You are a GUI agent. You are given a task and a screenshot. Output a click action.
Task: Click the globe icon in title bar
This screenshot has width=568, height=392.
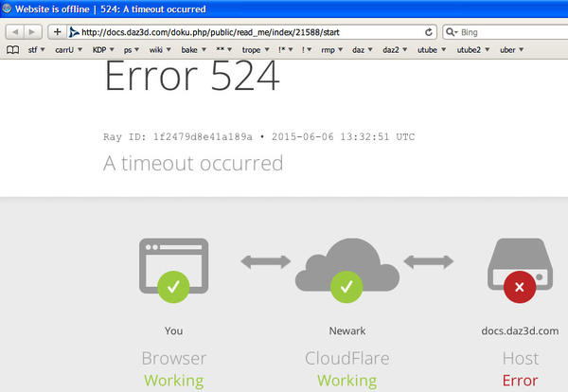pyautogui.click(x=7, y=9)
